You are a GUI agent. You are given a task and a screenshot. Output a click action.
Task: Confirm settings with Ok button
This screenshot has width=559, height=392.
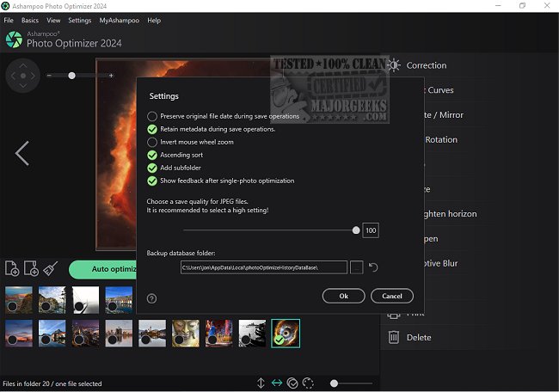coord(344,296)
